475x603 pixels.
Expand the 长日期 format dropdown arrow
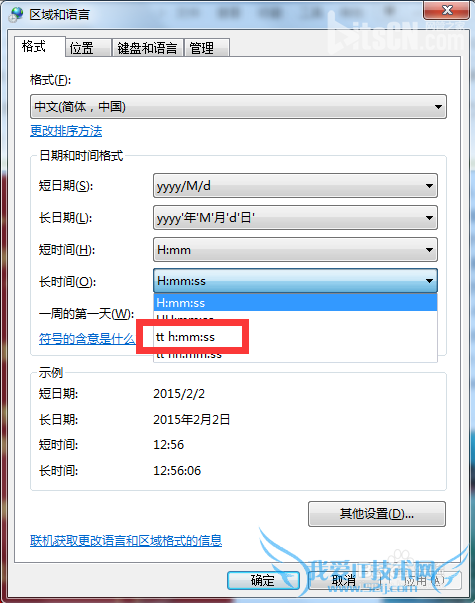(429, 218)
